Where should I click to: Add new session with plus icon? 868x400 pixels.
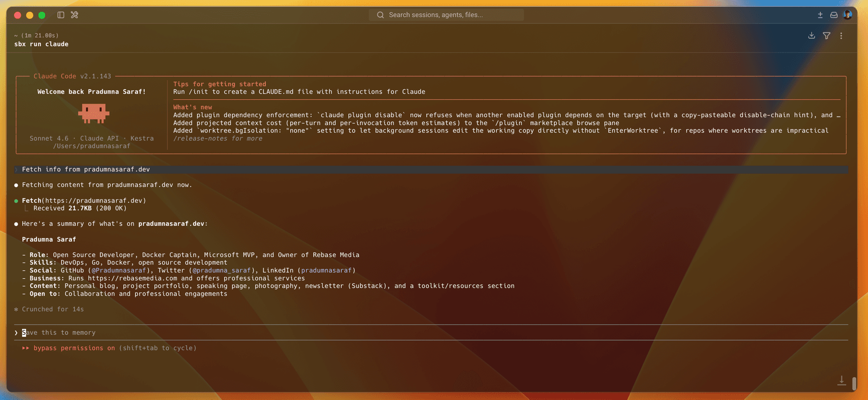click(820, 15)
